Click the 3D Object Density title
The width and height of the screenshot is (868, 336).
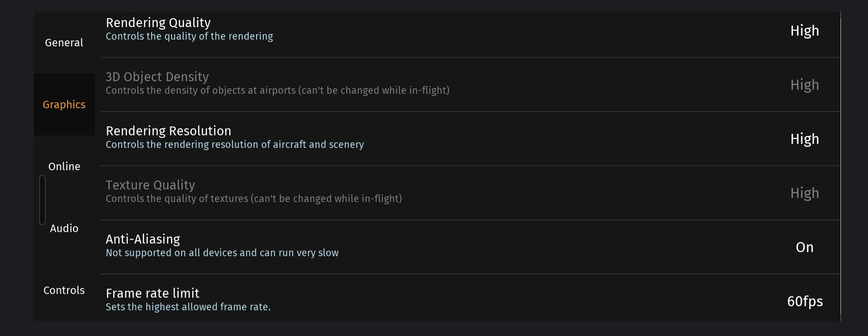point(157,77)
